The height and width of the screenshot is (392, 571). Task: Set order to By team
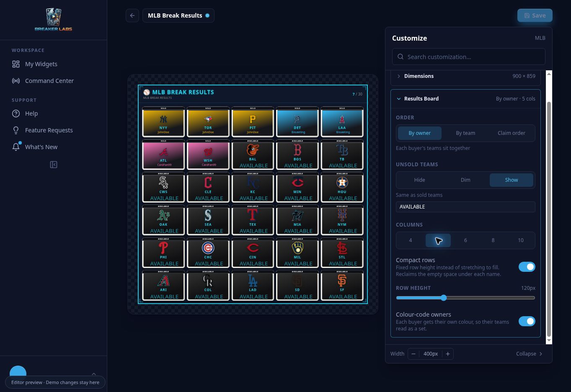click(465, 133)
